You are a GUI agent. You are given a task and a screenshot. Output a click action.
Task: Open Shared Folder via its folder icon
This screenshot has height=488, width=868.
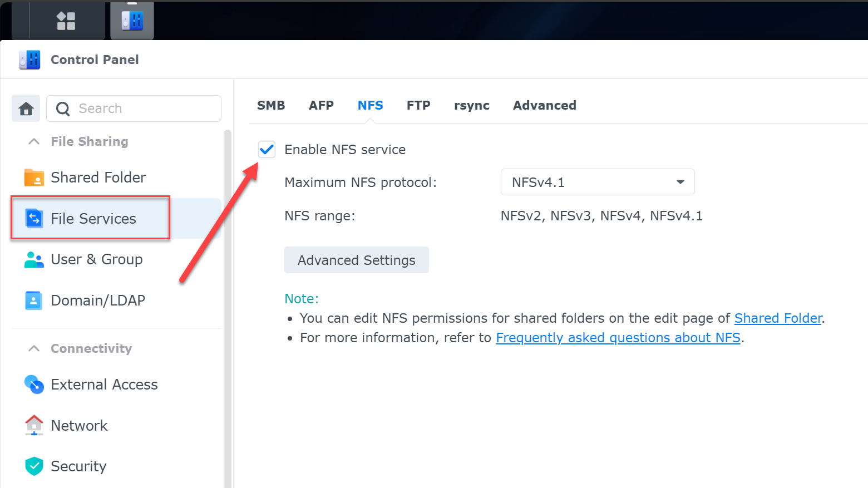tap(34, 178)
